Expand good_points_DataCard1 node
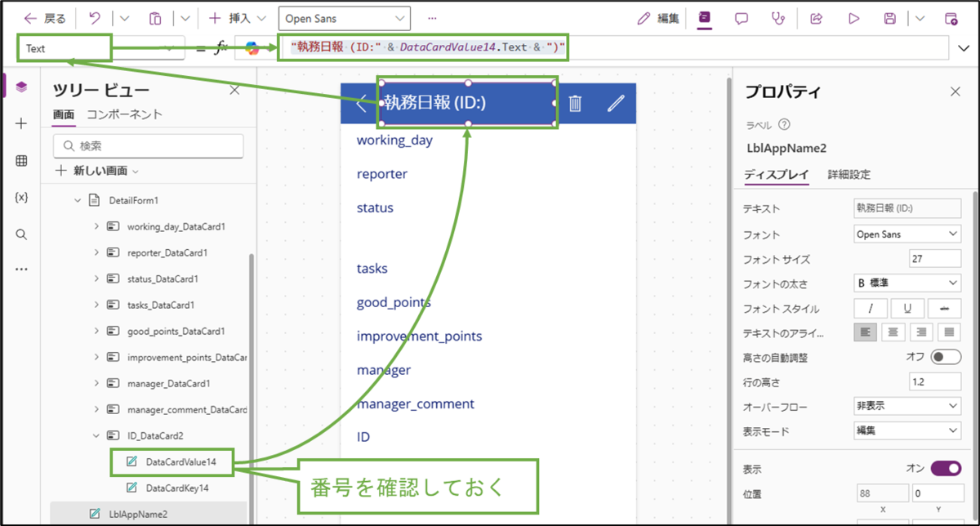 click(x=96, y=331)
